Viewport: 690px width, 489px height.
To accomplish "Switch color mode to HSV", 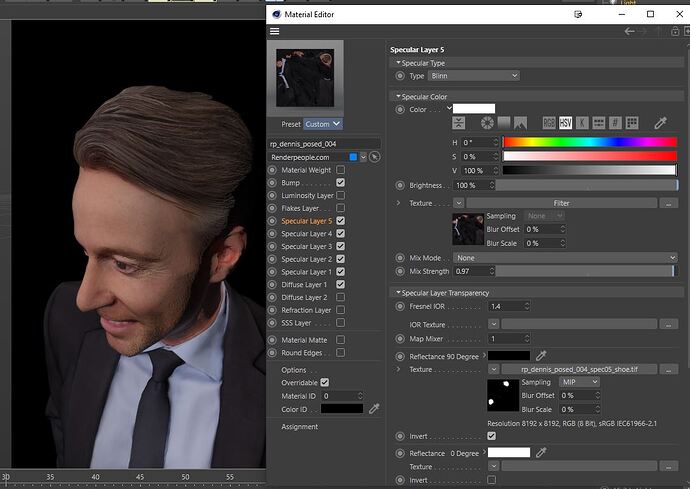I will pos(565,123).
